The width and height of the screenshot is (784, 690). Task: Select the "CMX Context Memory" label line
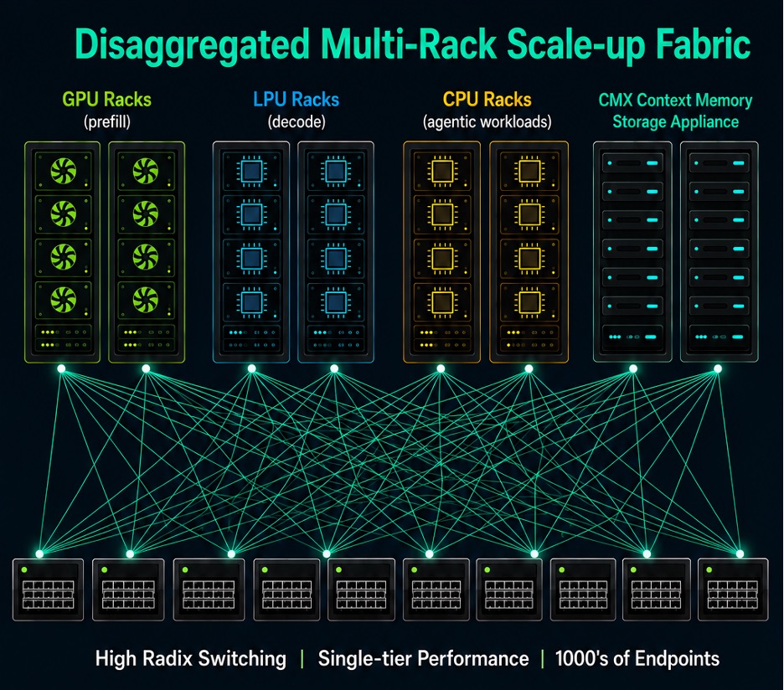coord(675,100)
